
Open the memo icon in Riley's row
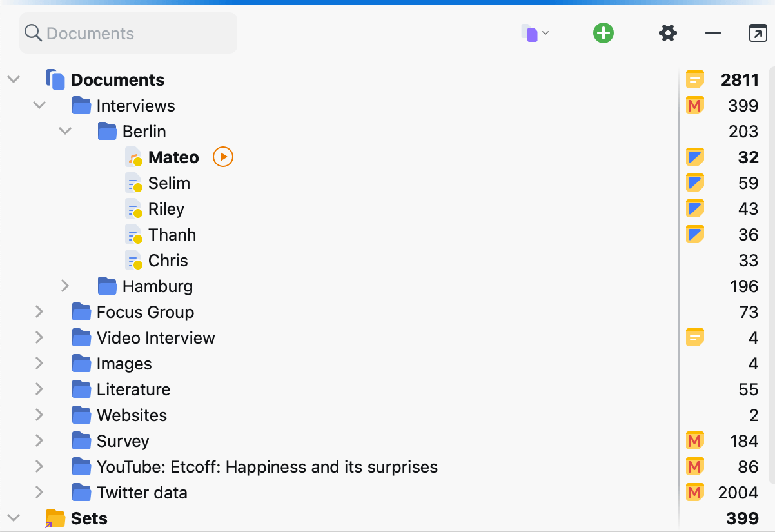tap(694, 208)
